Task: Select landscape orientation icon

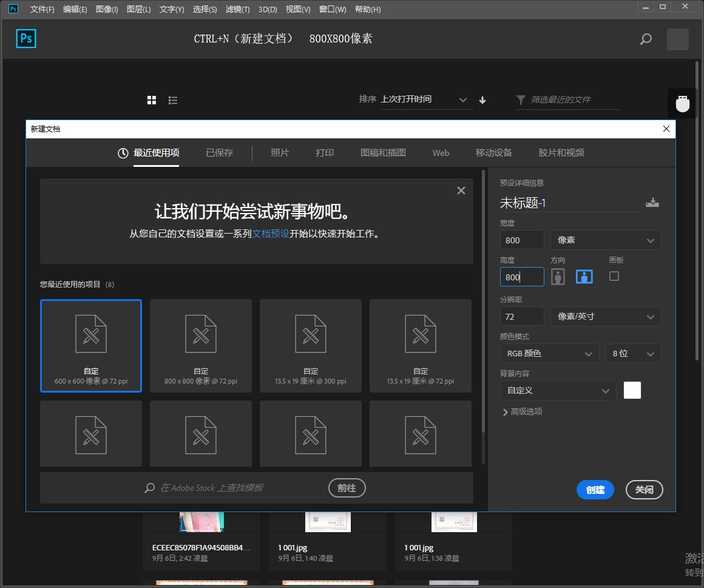Action: tap(584, 277)
